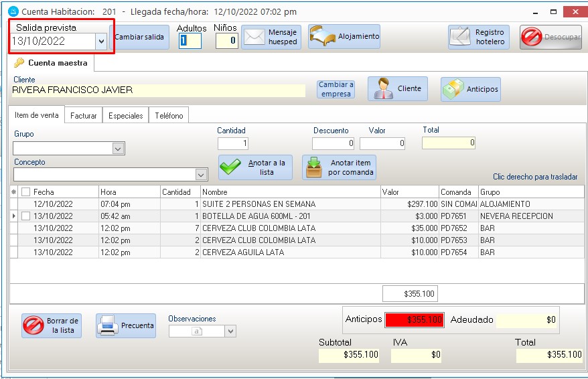Click the Mensaje huesped envelope icon
Viewport: 588px width, 379px height.
(x=254, y=37)
